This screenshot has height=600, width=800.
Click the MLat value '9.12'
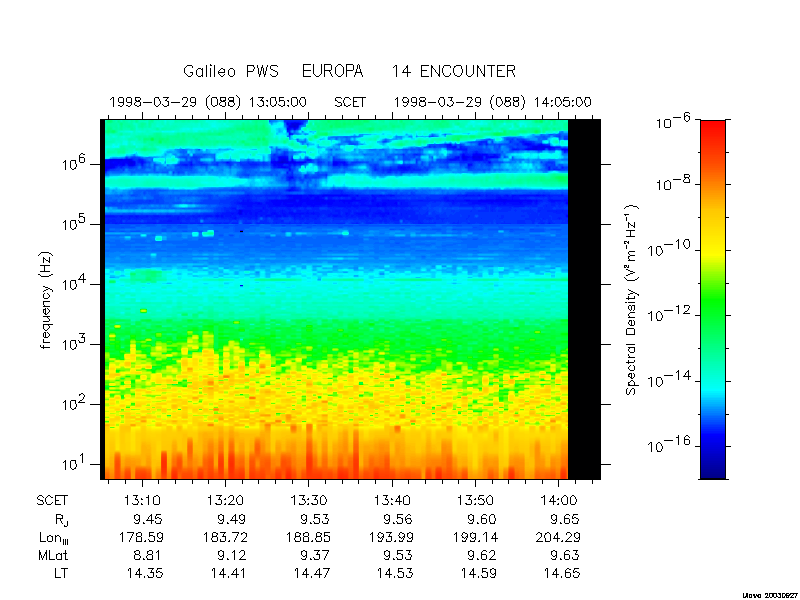231,555
